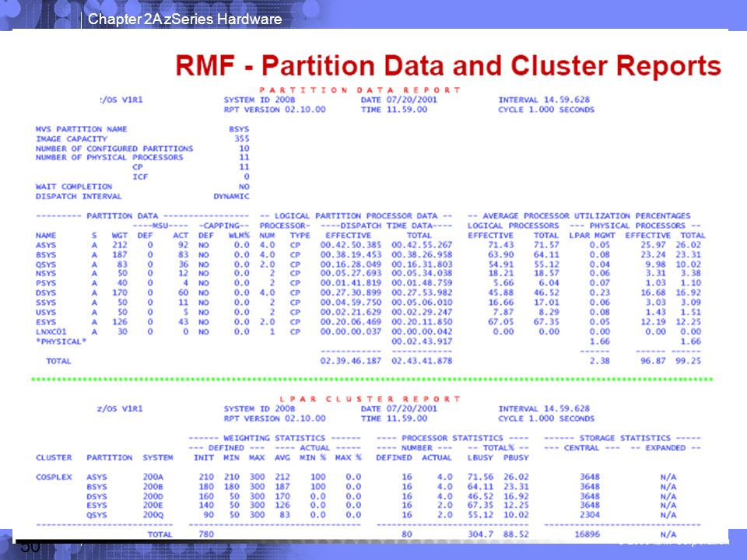Click total dispatch time "02.43.41.878"
747x560 pixels.
pyautogui.click(x=422, y=361)
